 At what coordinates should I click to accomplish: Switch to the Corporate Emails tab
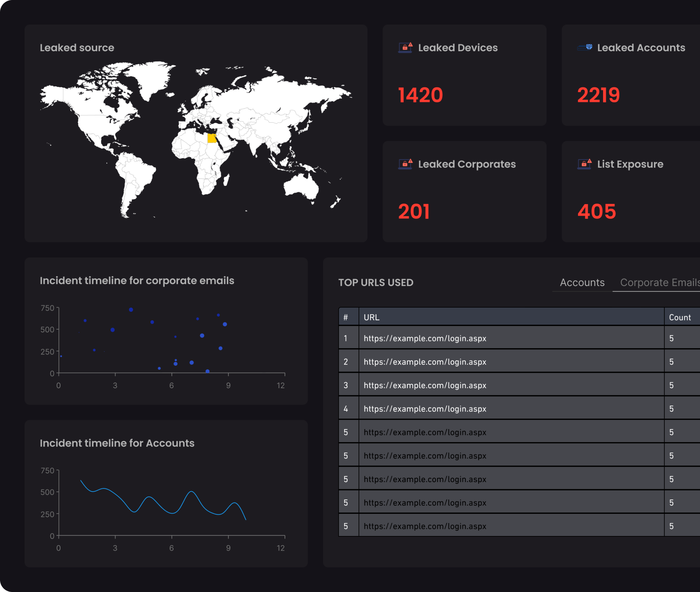(660, 282)
